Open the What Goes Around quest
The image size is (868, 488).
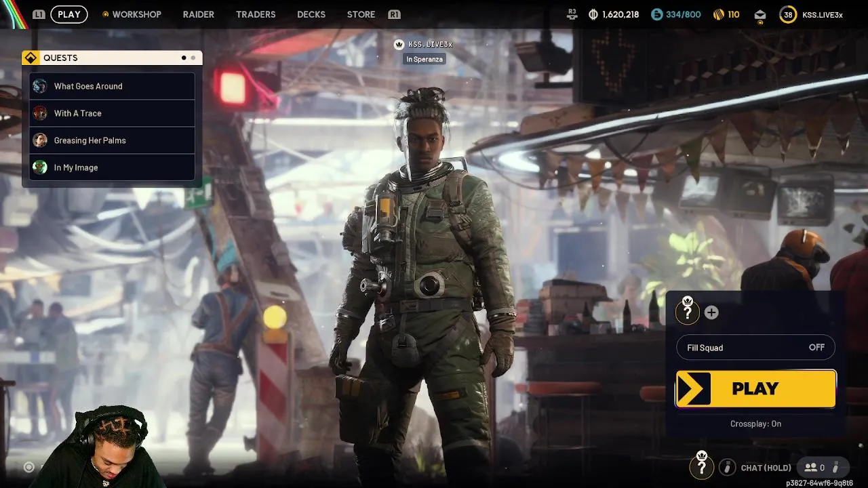113,86
